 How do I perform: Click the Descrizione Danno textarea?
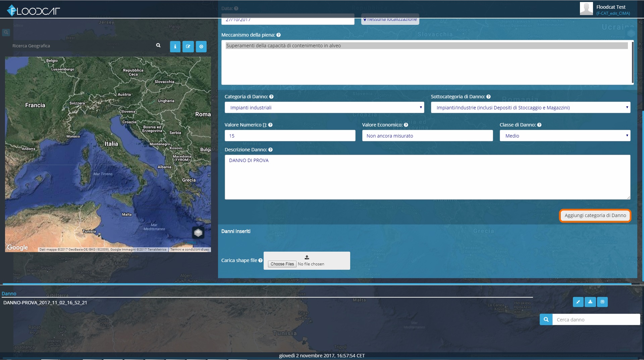(x=428, y=177)
